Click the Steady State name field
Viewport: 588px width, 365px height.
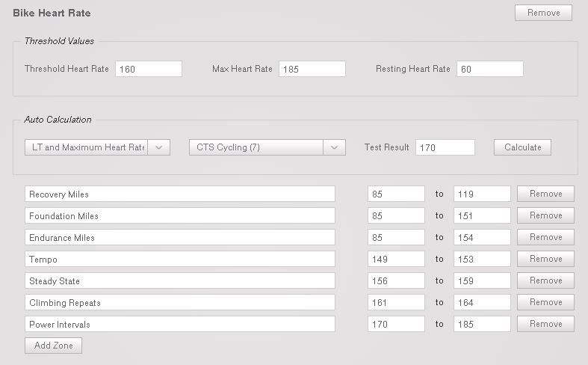(179, 280)
